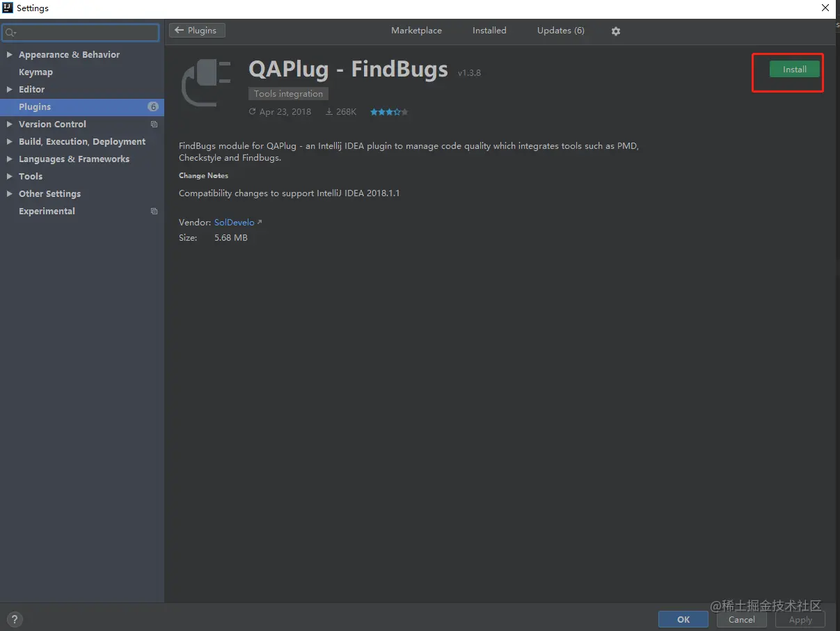Expand the Other Settings section
840x631 pixels.
[x=9, y=194]
